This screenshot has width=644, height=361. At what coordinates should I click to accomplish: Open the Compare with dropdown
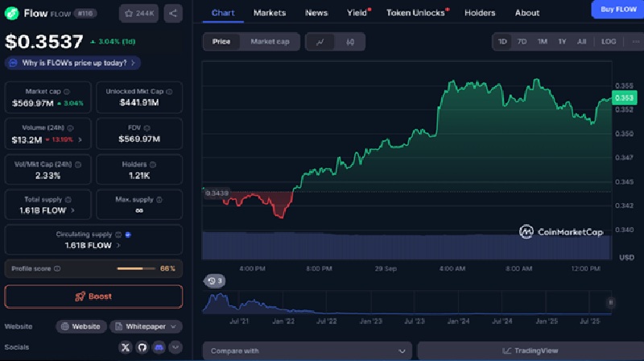307,351
